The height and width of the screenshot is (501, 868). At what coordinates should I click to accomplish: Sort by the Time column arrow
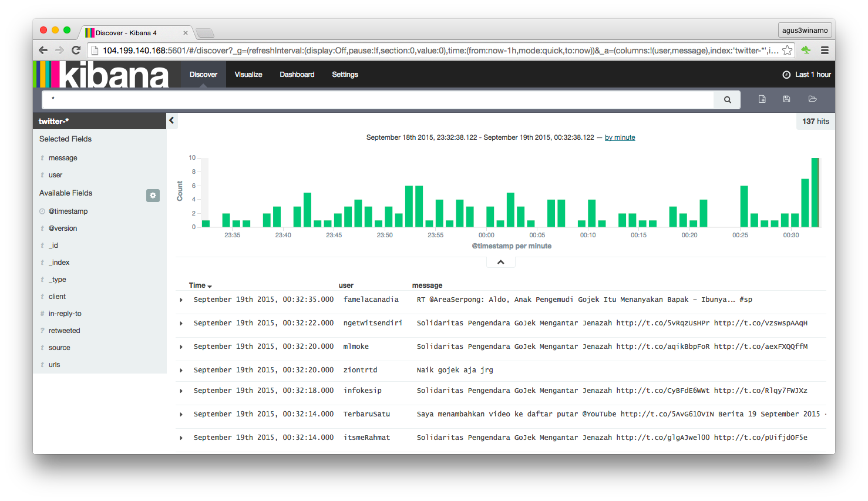(x=210, y=286)
